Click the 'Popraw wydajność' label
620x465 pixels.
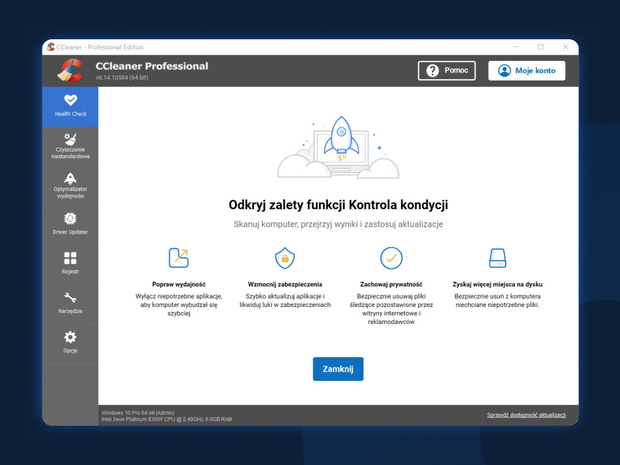pos(179,284)
